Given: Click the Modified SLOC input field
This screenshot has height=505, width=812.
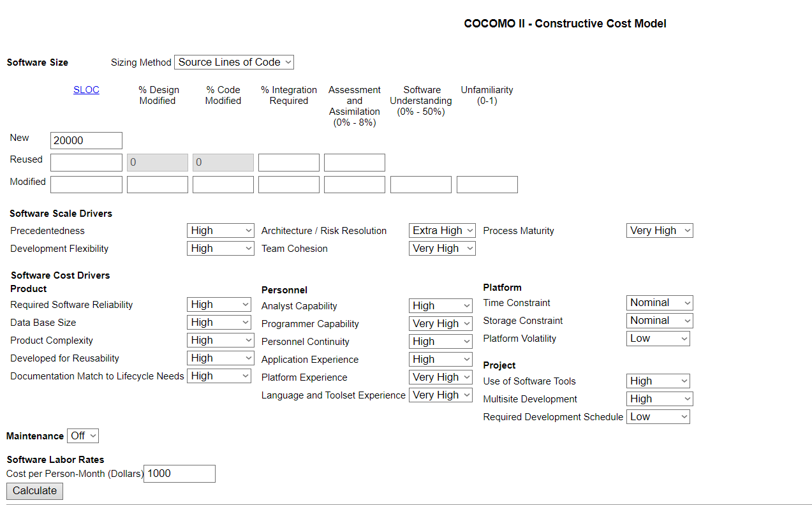Looking at the screenshot, I should (x=86, y=184).
